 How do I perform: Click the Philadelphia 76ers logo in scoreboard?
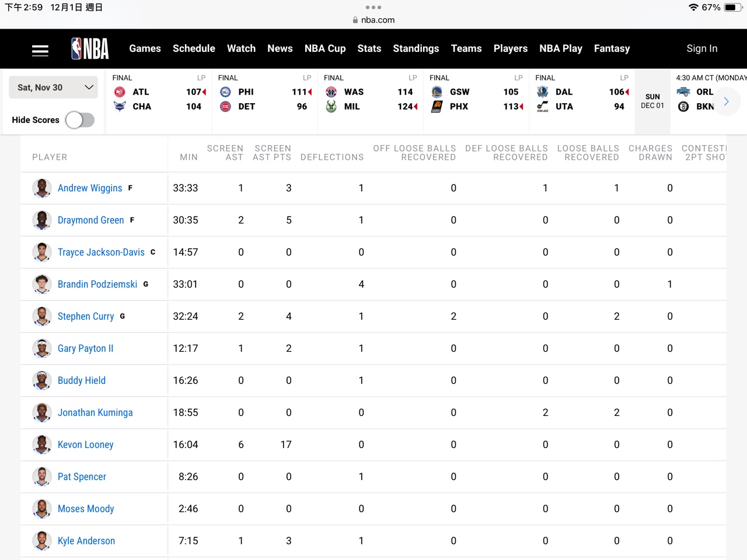[225, 92]
